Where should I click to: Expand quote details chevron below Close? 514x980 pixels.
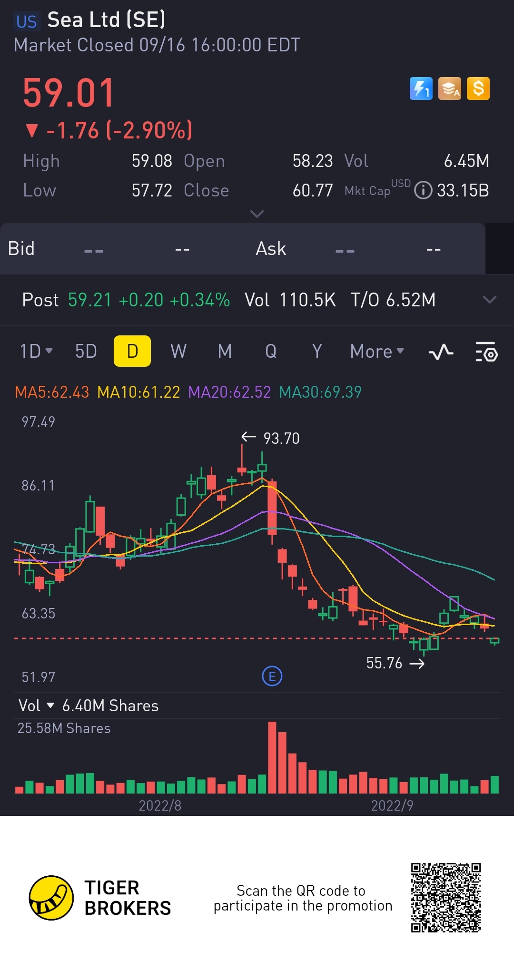[257, 214]
